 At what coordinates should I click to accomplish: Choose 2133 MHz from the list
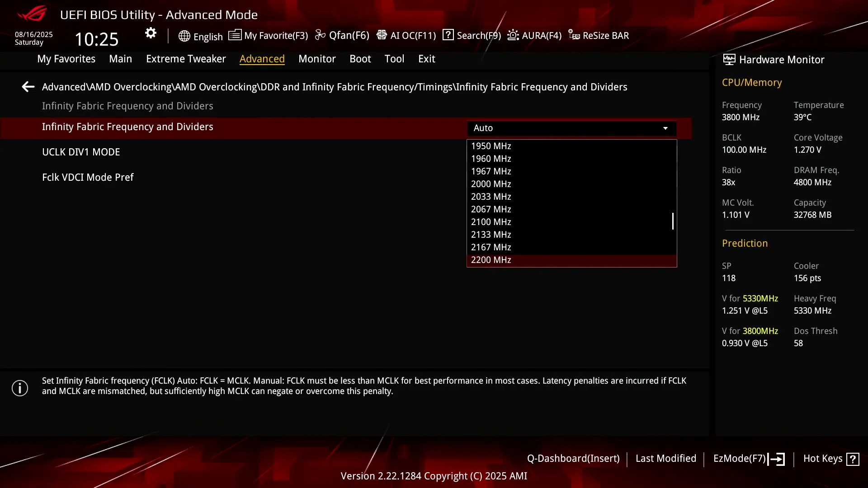(571, 235)
